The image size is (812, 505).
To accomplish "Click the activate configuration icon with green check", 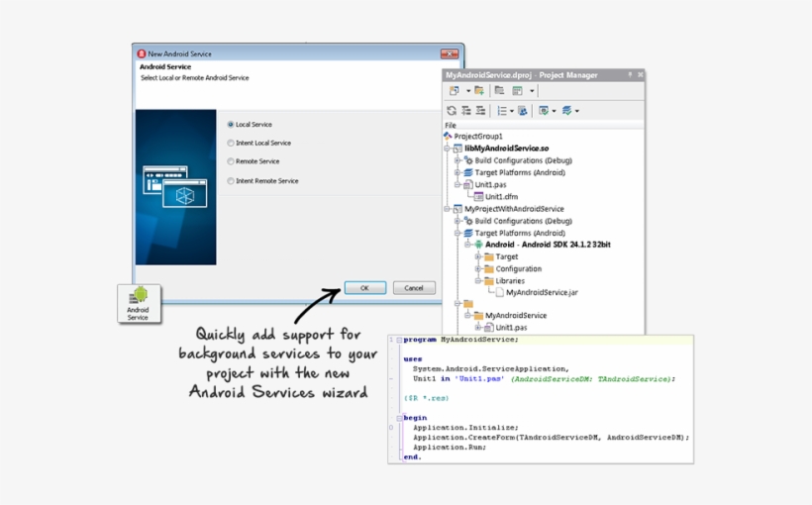I will 544,110.
